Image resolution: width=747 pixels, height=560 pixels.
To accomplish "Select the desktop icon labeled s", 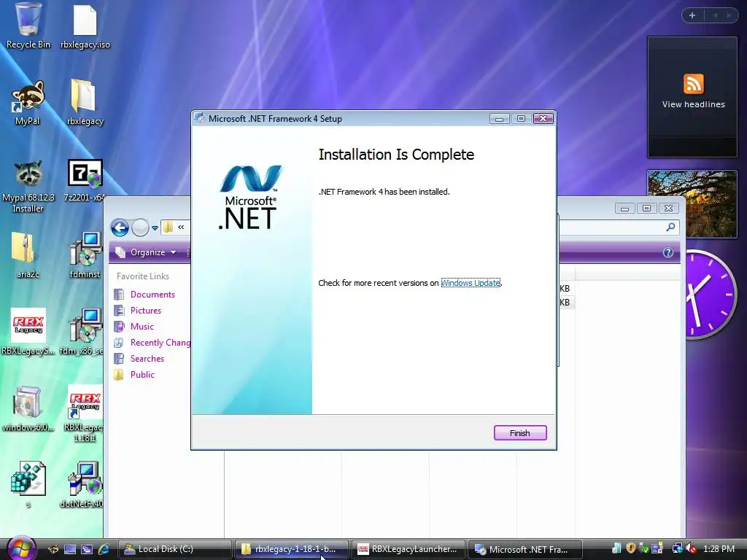I will (x=28, y=485).
